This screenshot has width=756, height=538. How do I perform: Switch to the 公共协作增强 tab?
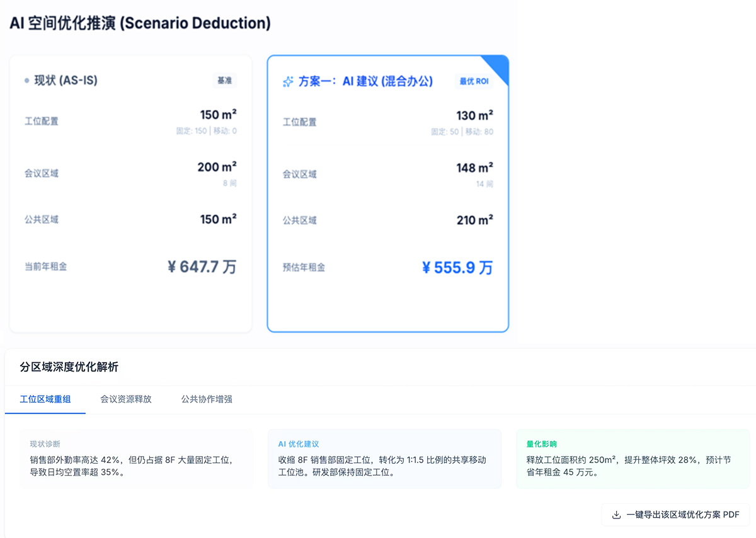207,399
